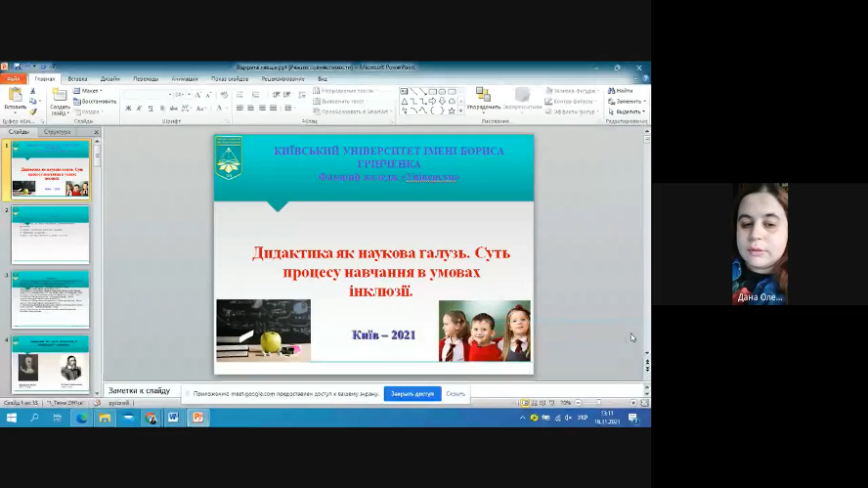Toggle italic text formatting
Viewport: 868px width, 488px height.
pyautogui.click(x=139, y=109)
